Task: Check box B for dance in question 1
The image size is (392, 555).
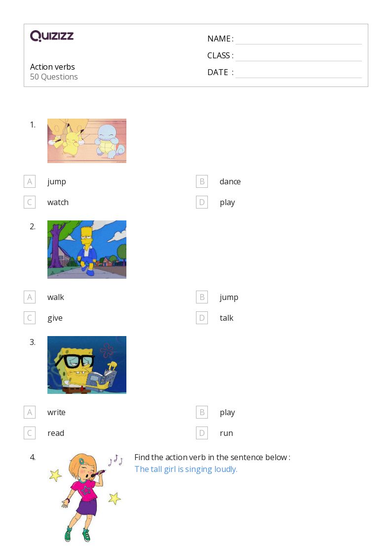Action: click(202, 181)
